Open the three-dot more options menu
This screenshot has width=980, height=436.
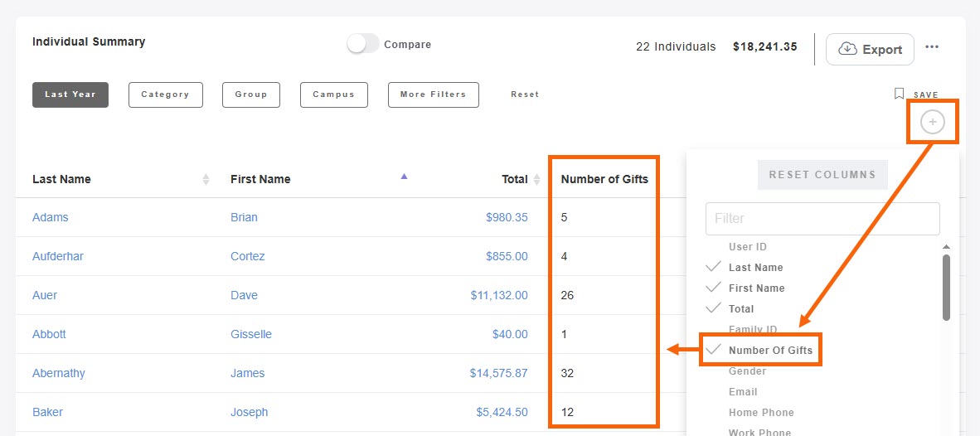click(x=932, y=47)
